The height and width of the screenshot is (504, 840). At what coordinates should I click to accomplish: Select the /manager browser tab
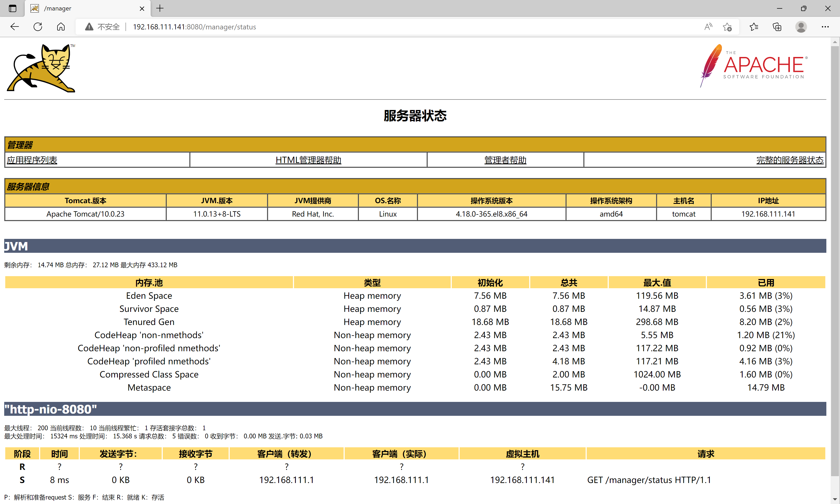pos(87,8)
